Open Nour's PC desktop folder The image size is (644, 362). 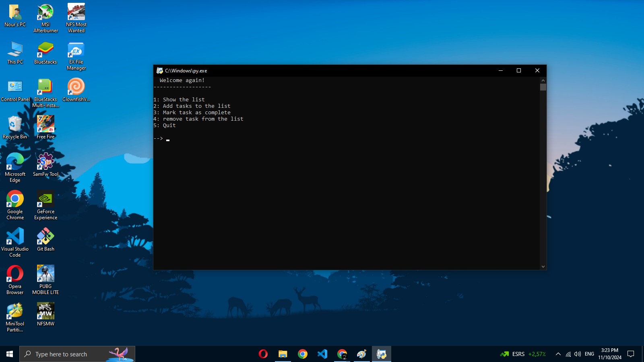pos(15,16)
